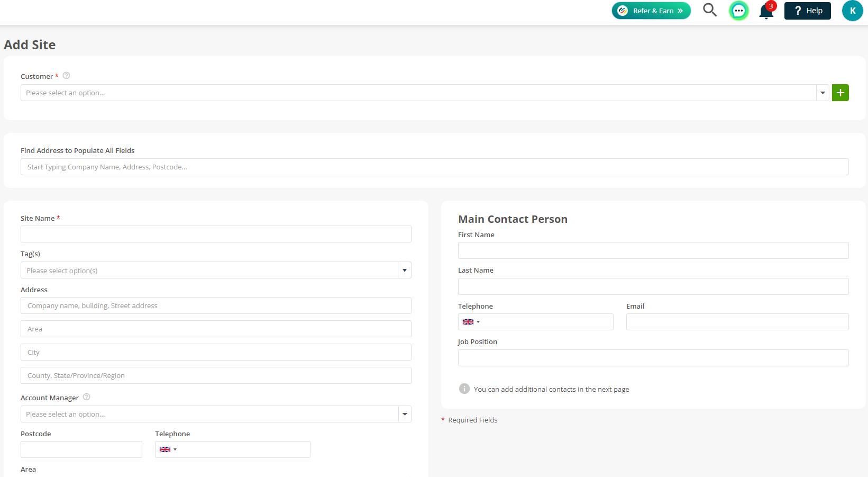Click the Main Contact Person heading
The height and width of the screenshot is (477, 868).
click(513, 219)
